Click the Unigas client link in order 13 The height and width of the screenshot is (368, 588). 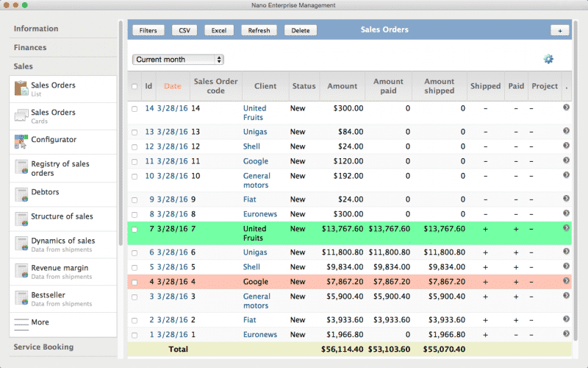coord(255,132)
